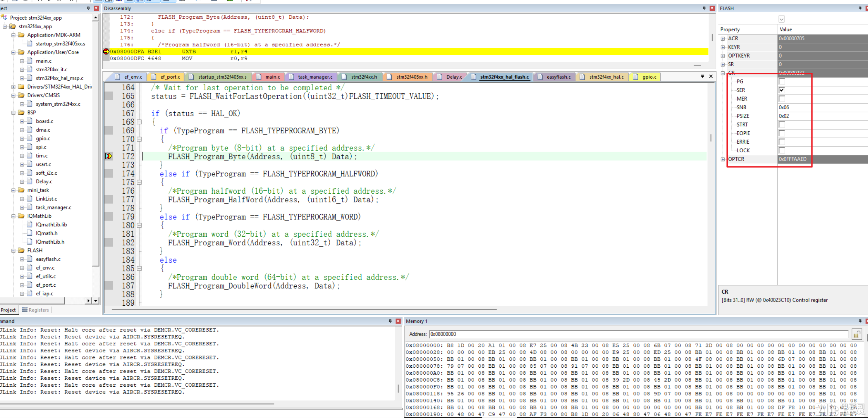868x418 pixels.
Task: Collapse code fold at line 168
Action: [x=139, y=122]
